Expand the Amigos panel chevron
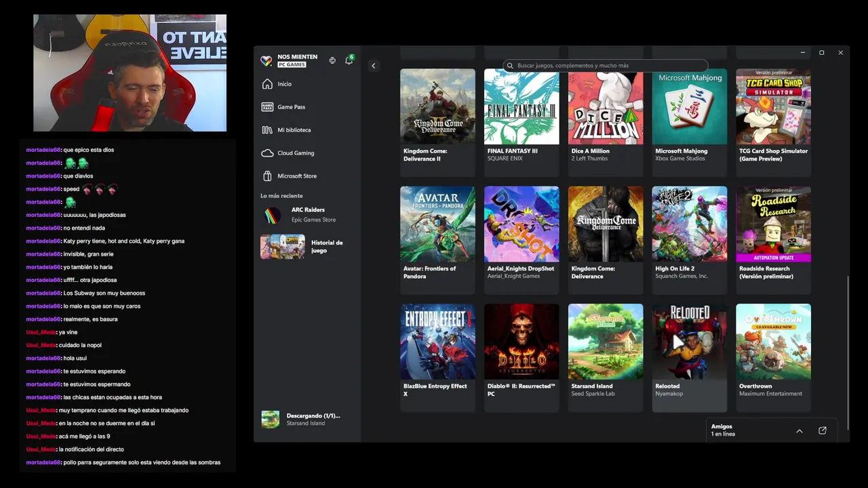Image resolution: width=868 pixels, height=488 pixels. click(x=800, y=431)
